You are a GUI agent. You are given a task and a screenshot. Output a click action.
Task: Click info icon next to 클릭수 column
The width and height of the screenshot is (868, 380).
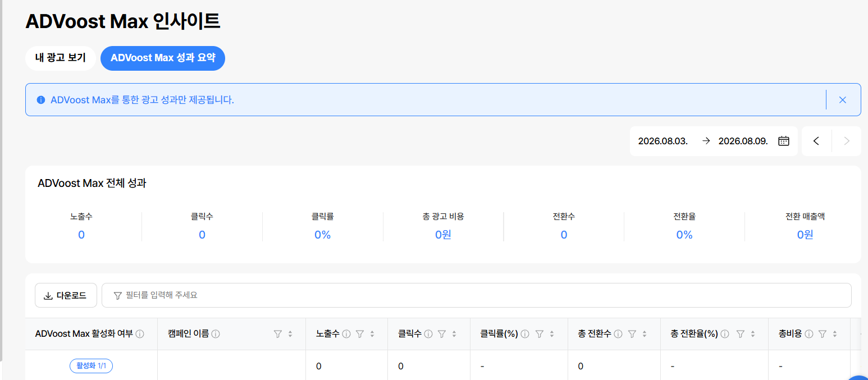tap(428, 334)
